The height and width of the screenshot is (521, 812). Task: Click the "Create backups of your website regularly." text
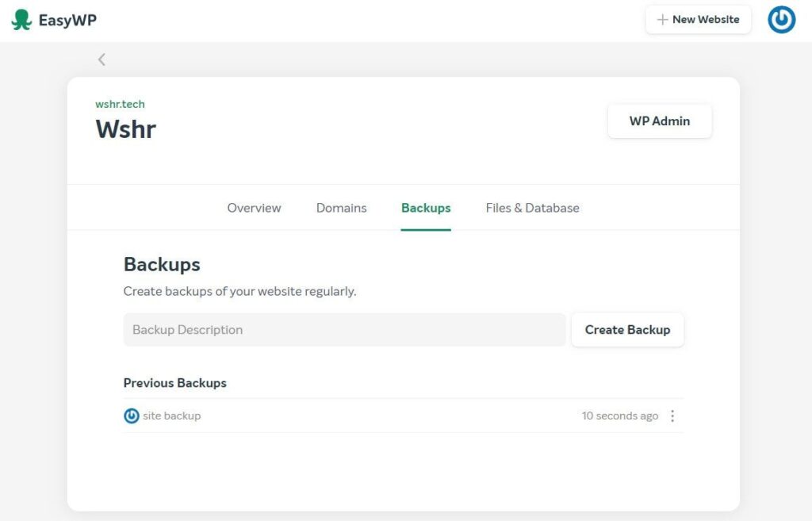(x=239, y=291)
